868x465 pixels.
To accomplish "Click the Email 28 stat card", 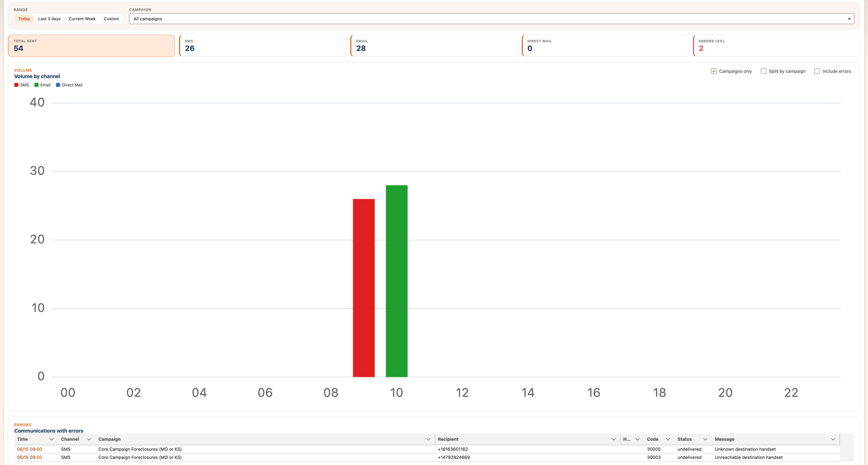I will [434, 46].
